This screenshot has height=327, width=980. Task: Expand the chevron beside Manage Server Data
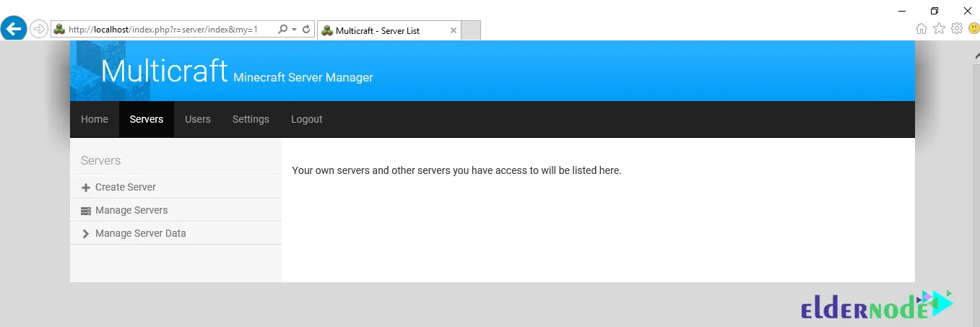(86, 234)
